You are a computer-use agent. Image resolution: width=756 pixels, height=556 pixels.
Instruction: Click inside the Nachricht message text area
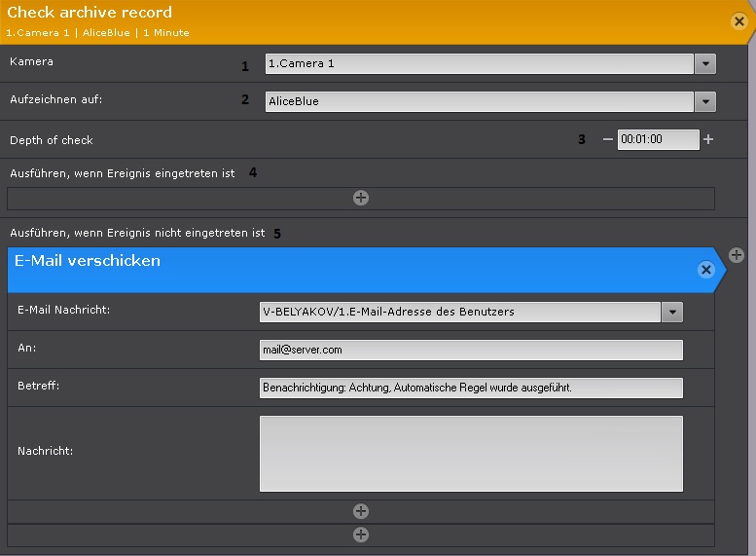[x=471, y=453]
